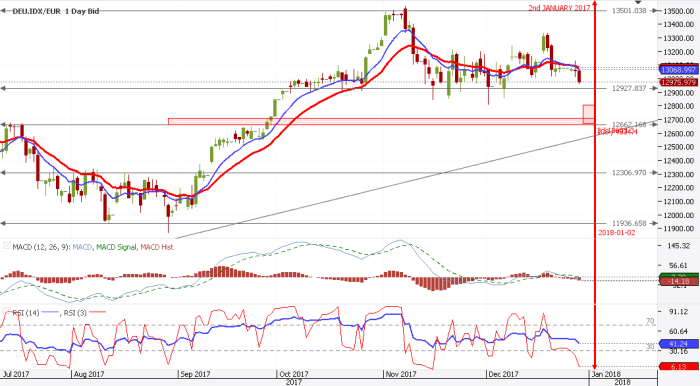Select the blue 13068.997 price tag
Viewport: 700px width, 386px height.
(679, 70)
